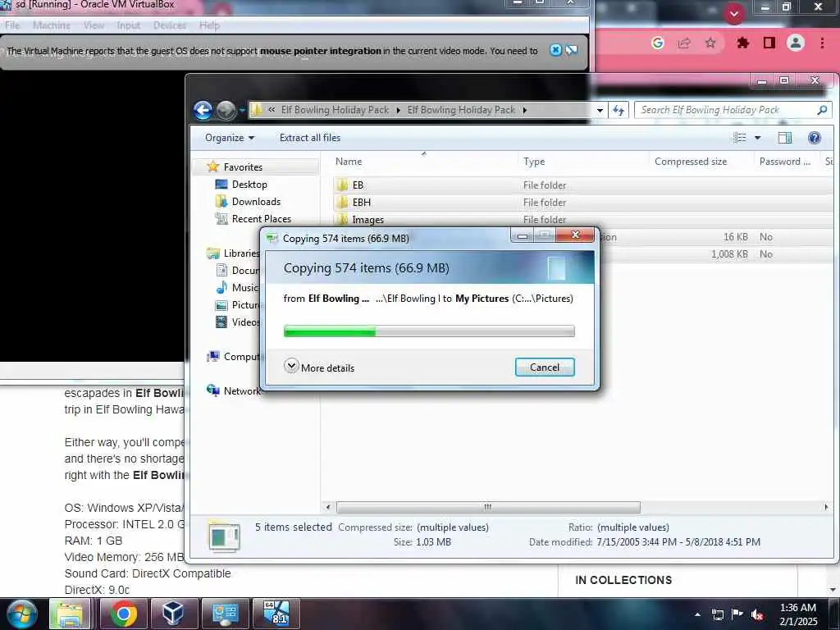Click the don't-show-again icon on VirtualBox notice
840x630 pixels.
click(572, 50)
